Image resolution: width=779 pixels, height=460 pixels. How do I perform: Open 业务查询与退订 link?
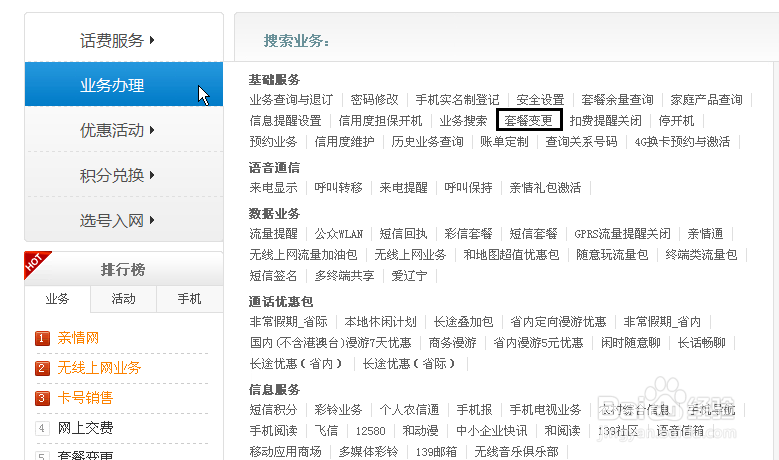point(291,100)
